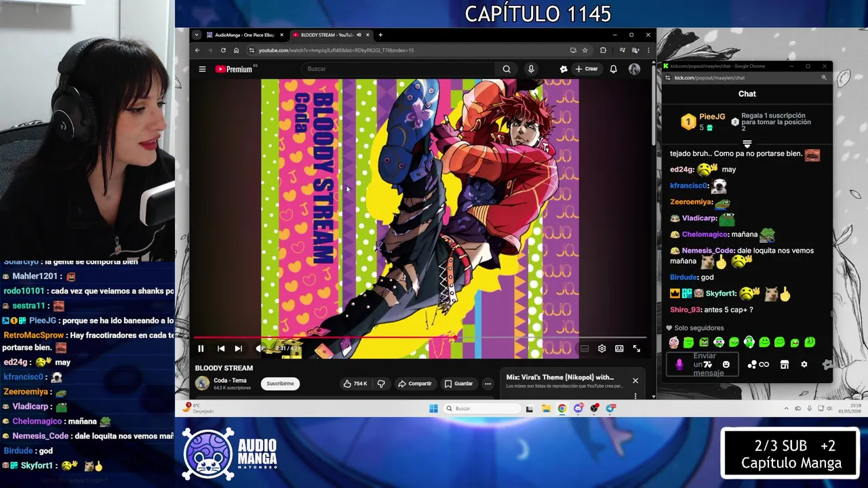The width and height of the screenshot is (868, 488).
Task: Select the purple microphone emote
Action: pos(679,365)
